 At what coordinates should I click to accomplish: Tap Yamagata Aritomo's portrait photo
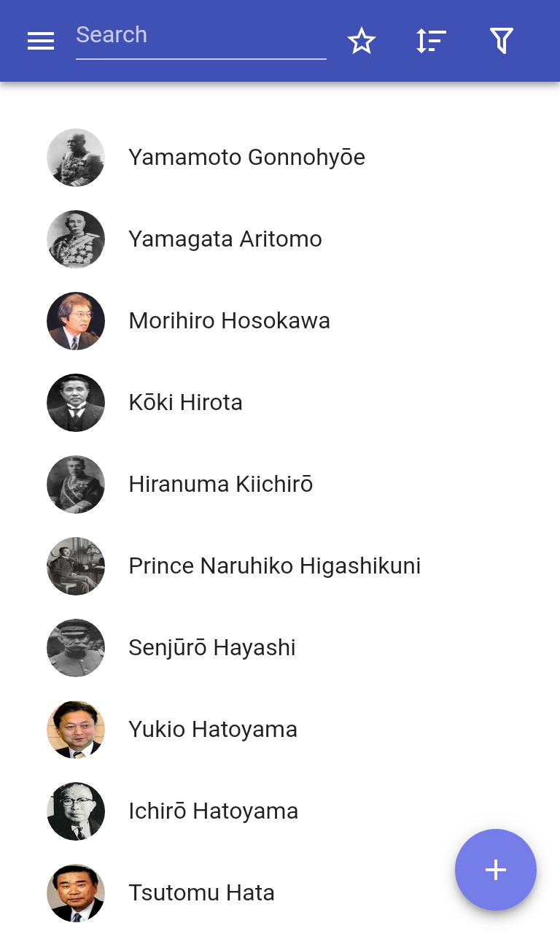coord(76,239)
